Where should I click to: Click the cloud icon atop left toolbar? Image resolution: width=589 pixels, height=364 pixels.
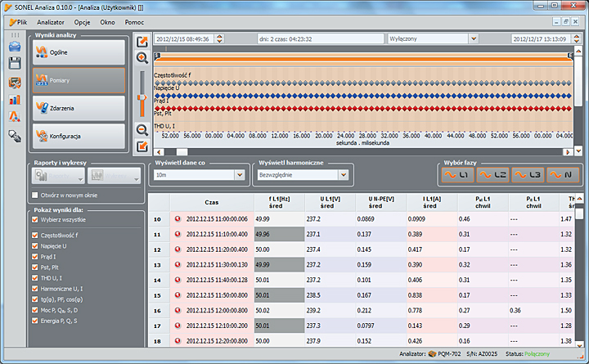(15, 46)
